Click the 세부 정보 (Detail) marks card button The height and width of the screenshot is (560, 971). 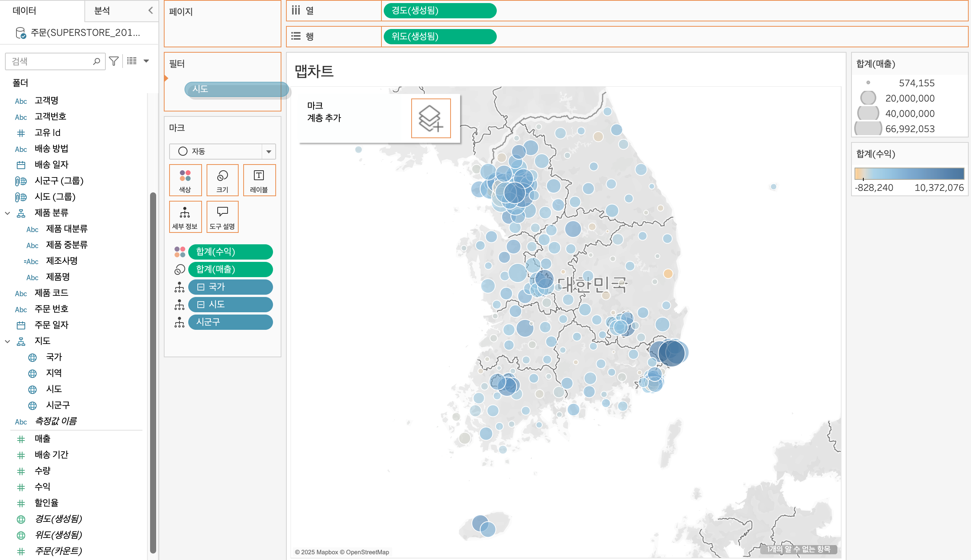coord(185,216)
